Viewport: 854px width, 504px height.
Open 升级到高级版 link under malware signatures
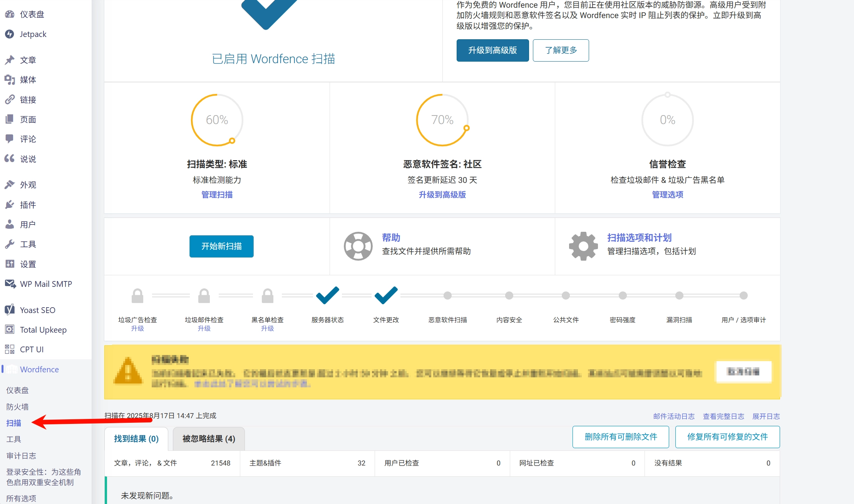coord(442,194)
